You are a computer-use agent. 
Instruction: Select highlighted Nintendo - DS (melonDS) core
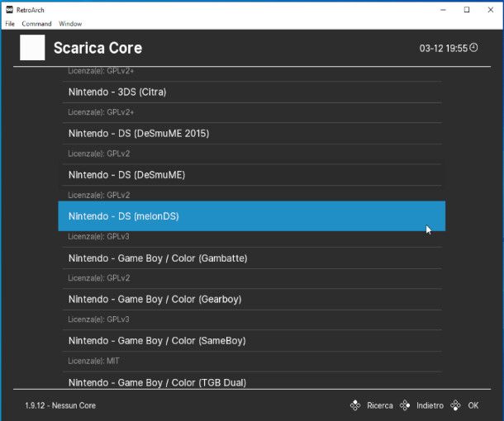coord(252,216)
